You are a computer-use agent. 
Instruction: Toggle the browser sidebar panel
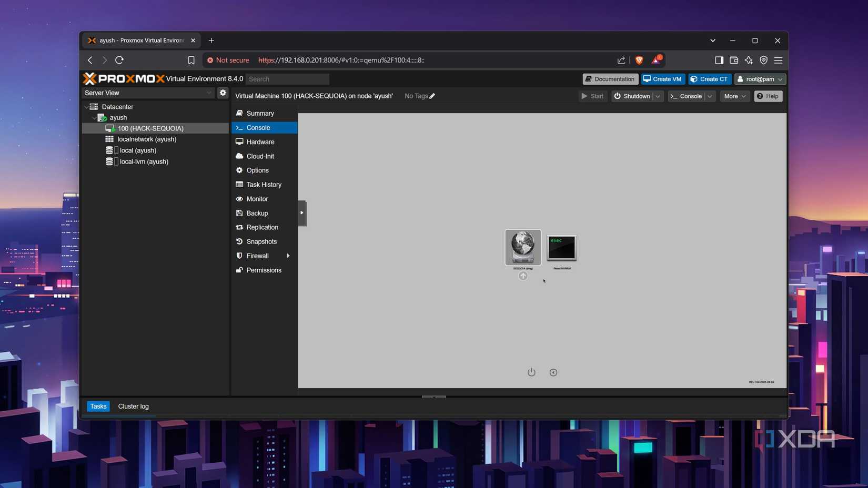[x=719, y=60]
